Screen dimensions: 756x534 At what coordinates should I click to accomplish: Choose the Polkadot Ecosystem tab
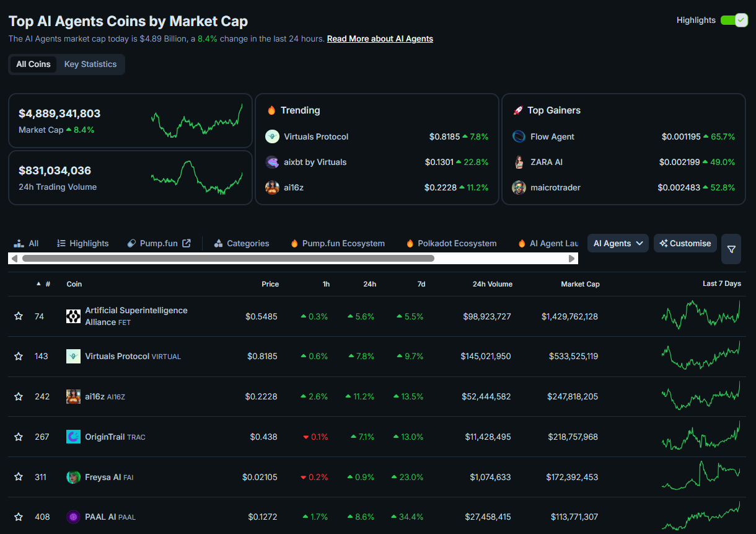click(451, 243)
